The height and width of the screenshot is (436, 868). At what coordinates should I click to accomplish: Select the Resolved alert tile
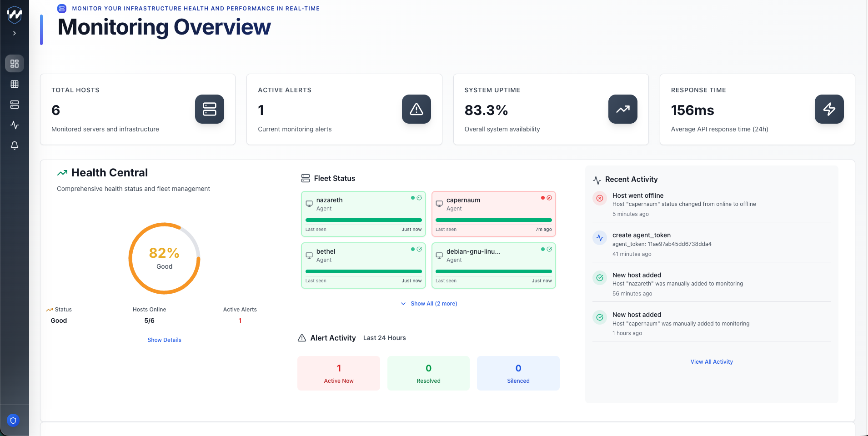428,373
